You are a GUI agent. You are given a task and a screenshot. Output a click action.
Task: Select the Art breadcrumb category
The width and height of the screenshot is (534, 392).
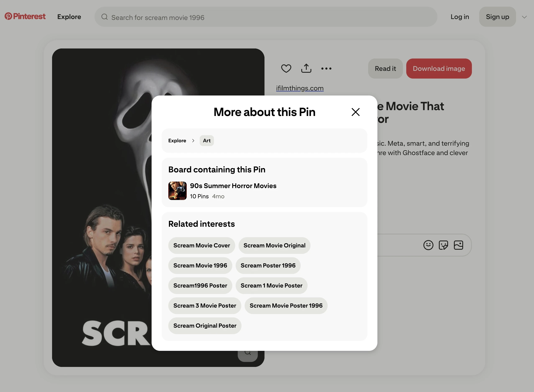click(207, 141)
